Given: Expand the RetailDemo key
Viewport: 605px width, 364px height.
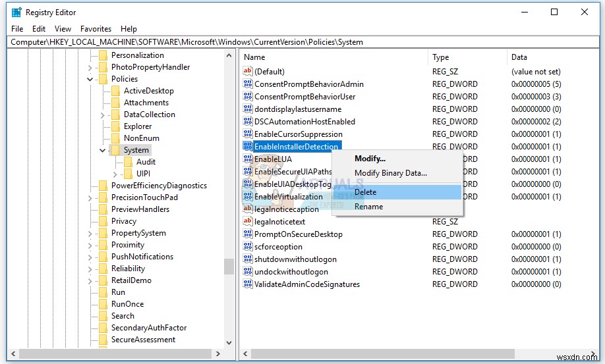Looking at the screenshot, I should pyautogui.click(x=90, y=281).
